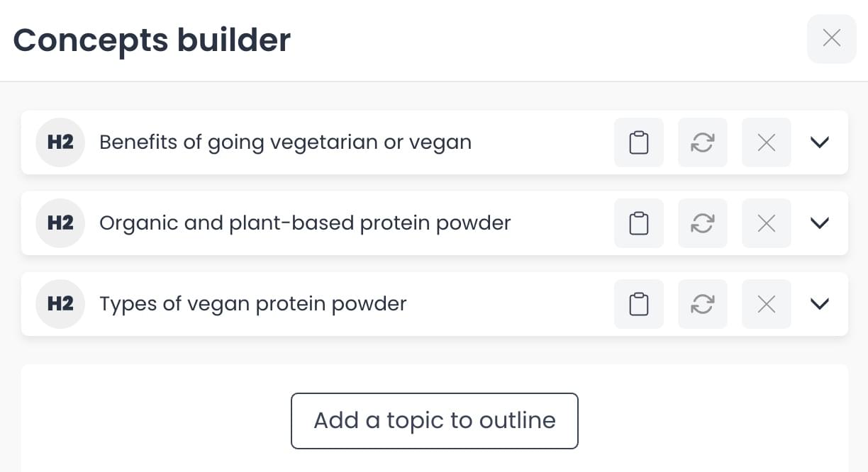868x472 pixels.
Task: Remove the 'Benefits of going vegetarian or vegan' topic
Action: 766,142
